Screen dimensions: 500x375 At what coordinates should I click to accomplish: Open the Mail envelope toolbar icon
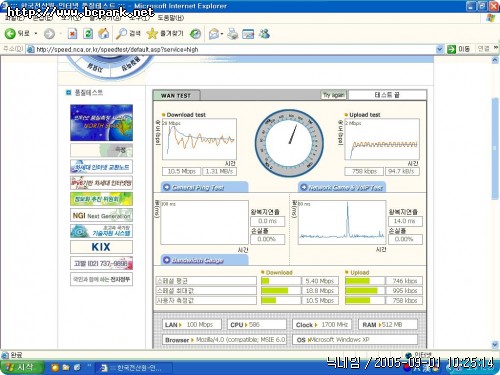[213, 34]
